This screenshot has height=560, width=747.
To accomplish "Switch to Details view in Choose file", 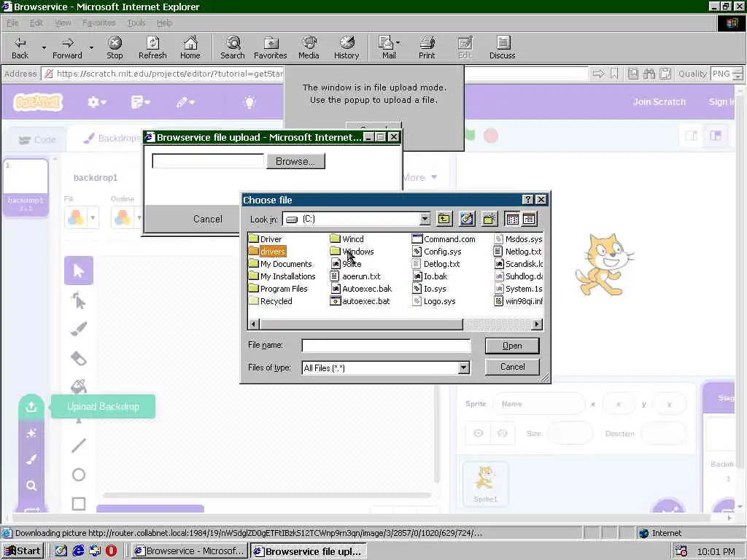I will coord(529,219).
